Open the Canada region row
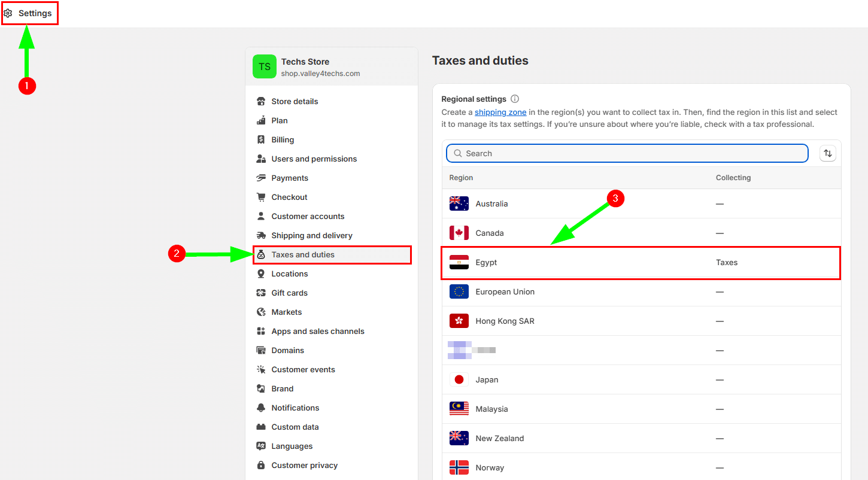 click(x=642, y=233)
